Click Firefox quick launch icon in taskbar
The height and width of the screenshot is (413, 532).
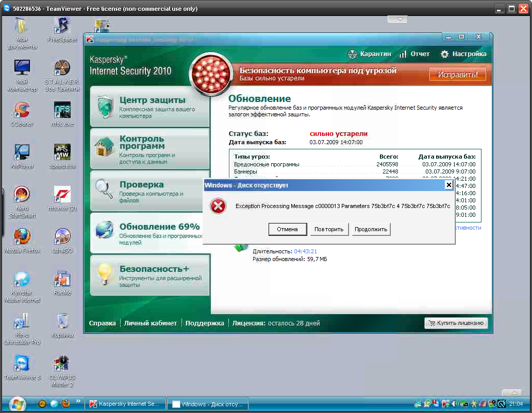[65, 404]
